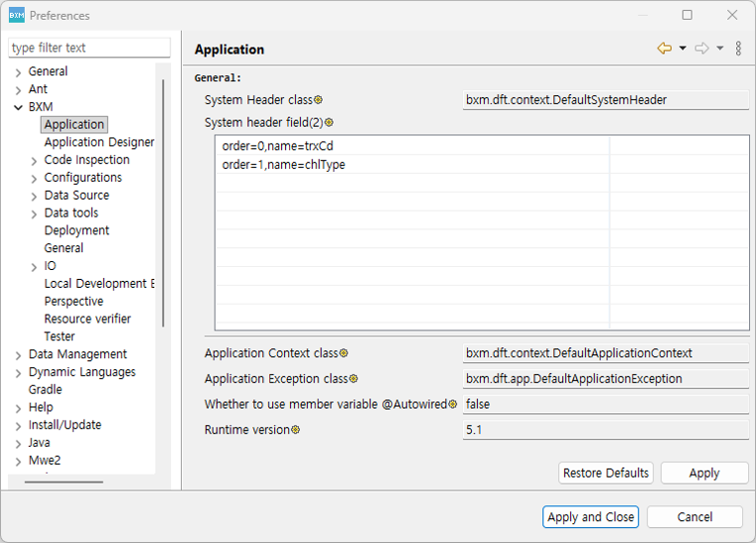Expand the Code Inspection node
This screenshot has height=543, width=756.
pos(34,161)
